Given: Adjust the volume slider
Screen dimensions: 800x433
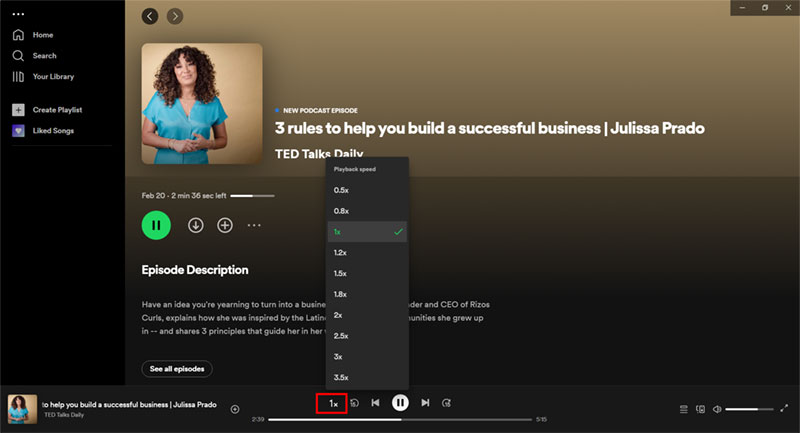Looking at the screenshot, I should coord(749,409).
